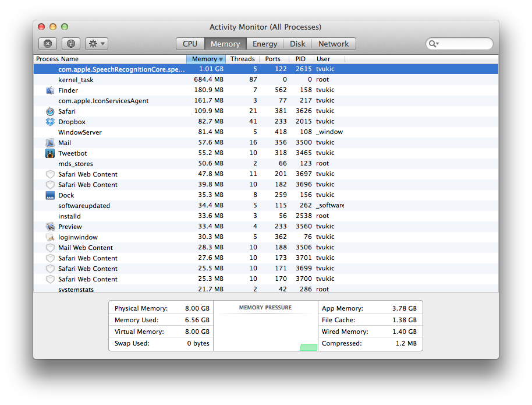Click the Inspect process info icon
Viewport: 532px width, 405px height.
(71, 44)
